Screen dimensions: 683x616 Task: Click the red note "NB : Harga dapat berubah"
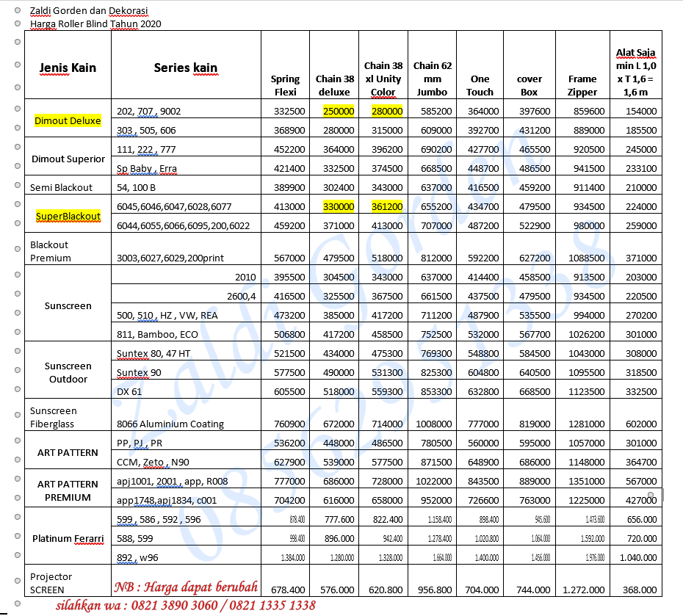point(186,587)
